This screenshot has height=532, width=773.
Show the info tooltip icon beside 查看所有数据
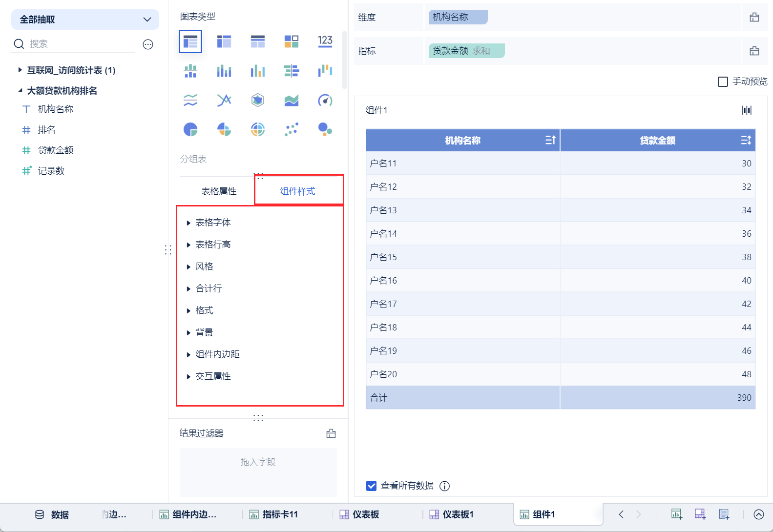(x=444, y=486)
